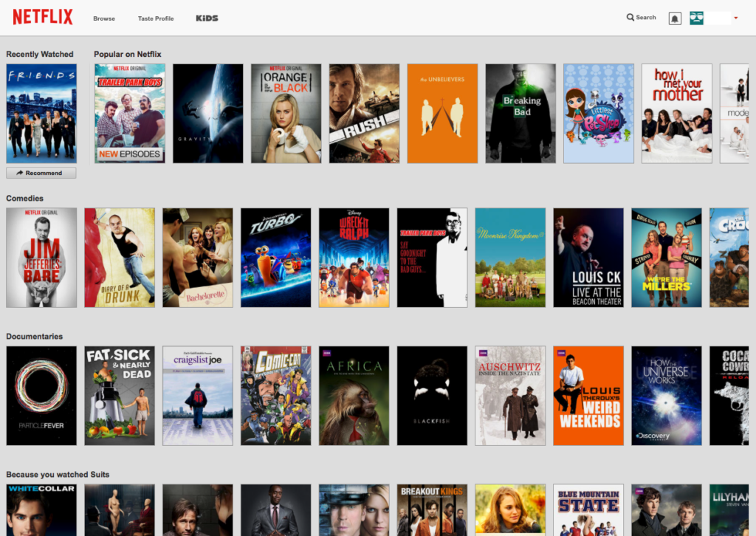Image resolution: width=756 pixels, height=536 pixels.
Task: Select the Trailer Park Boys New Episodes poster
Action: pyautogui.click(x=130, y=114)
